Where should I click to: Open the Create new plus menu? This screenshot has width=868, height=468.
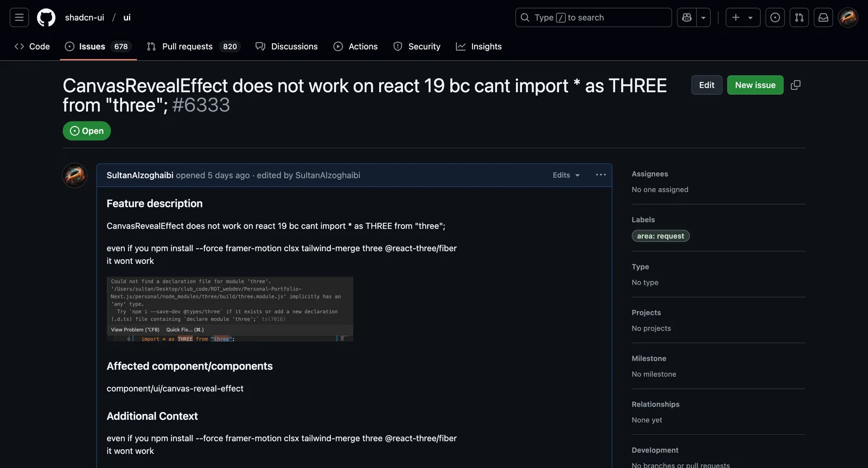[743, 17]
